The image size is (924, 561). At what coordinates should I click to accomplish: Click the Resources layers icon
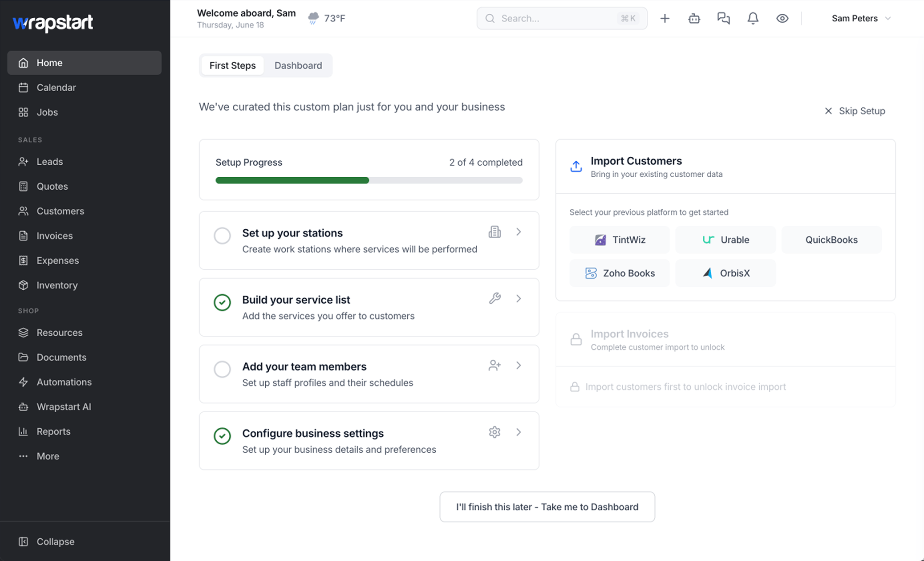(24, 333)
